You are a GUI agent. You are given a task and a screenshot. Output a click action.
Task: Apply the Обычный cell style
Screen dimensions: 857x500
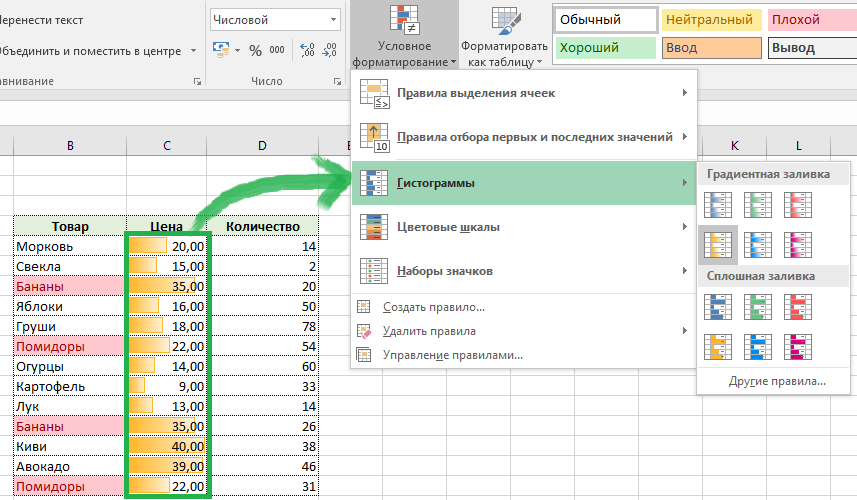click(606, 20)
